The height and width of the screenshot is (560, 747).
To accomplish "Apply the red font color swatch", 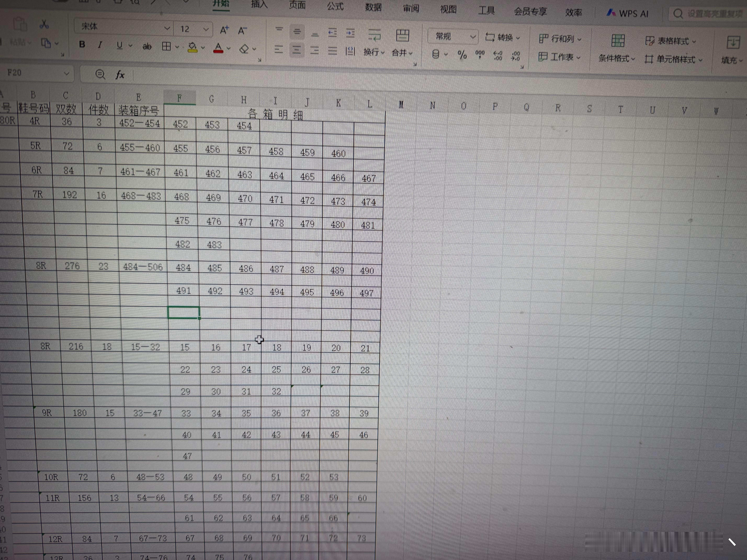I will (x=218, y=48).
